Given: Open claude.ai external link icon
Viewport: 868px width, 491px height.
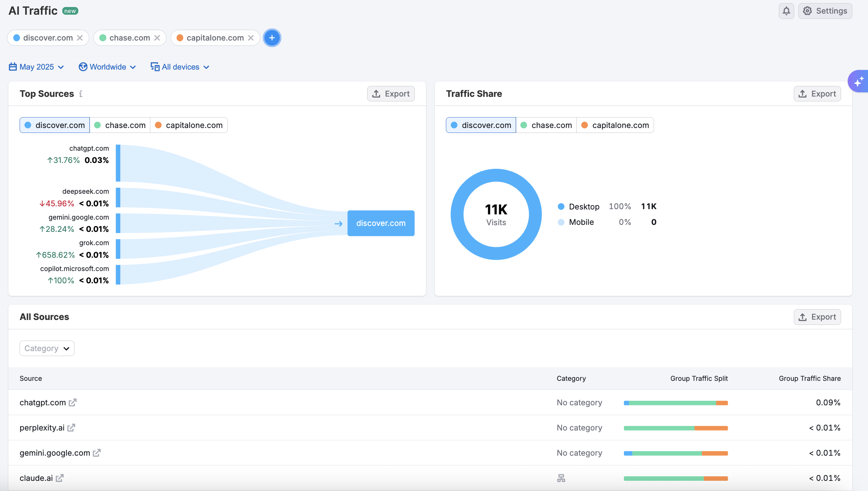Looking at the screenshot, I should [60, 478].
